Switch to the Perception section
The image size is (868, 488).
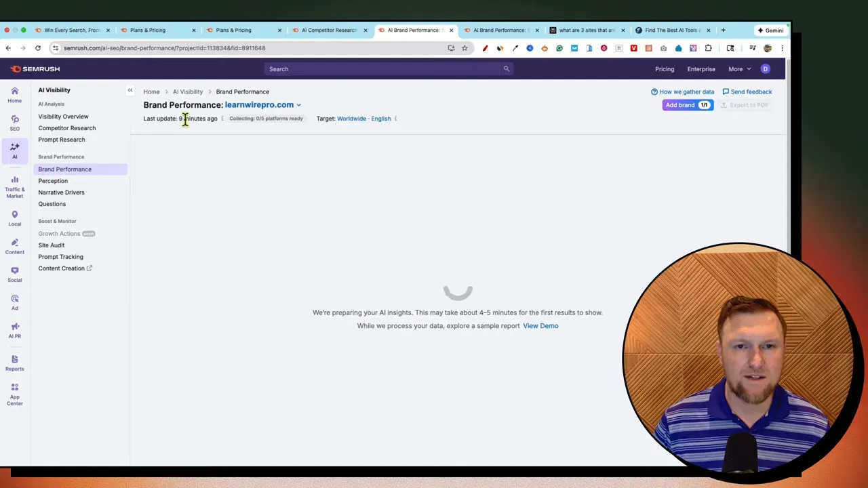pyautogui.click(x=53, y=180)
